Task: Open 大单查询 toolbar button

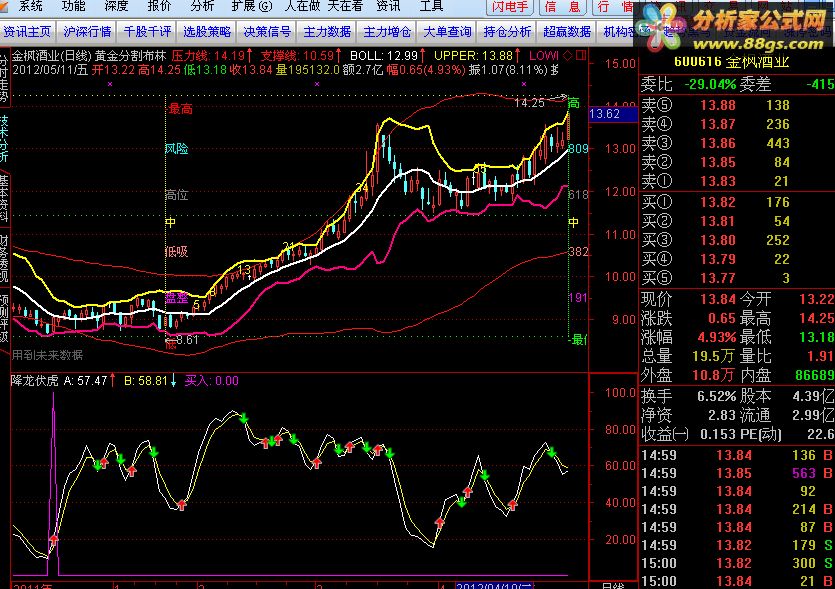Action: [x=447, y=32]
